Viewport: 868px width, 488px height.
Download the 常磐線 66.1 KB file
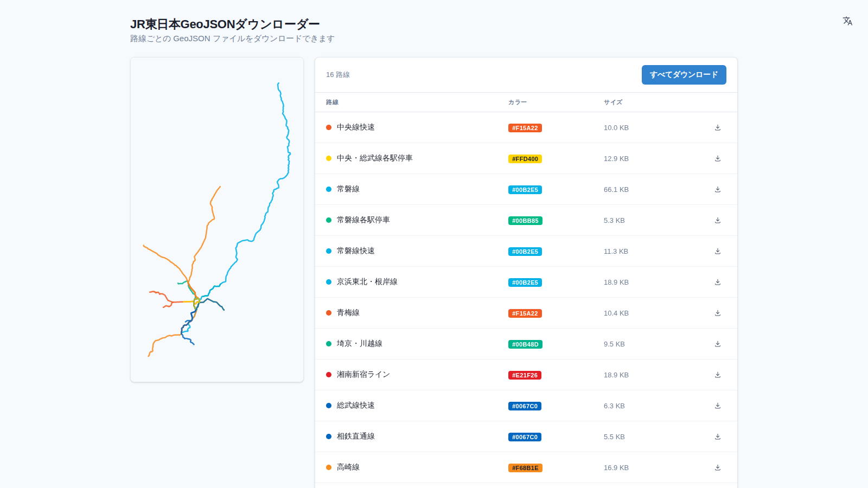pyautogui.click(x=718, y=189)
